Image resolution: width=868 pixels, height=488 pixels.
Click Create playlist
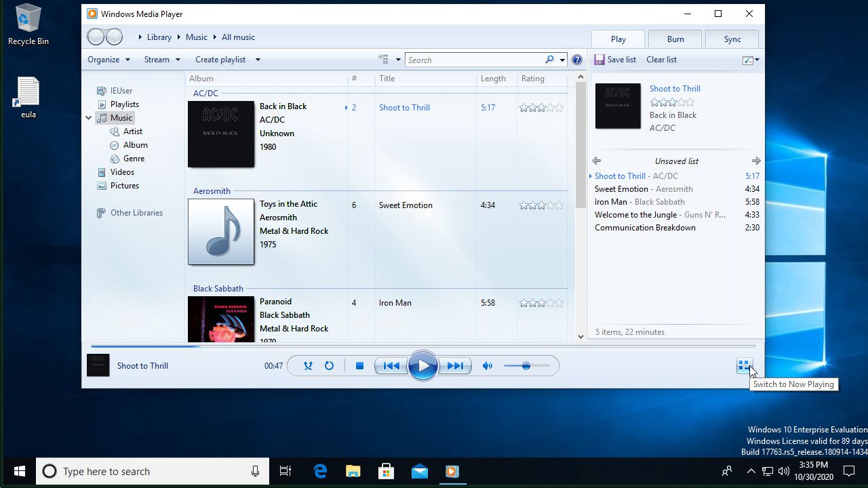(x=220, y=60)
